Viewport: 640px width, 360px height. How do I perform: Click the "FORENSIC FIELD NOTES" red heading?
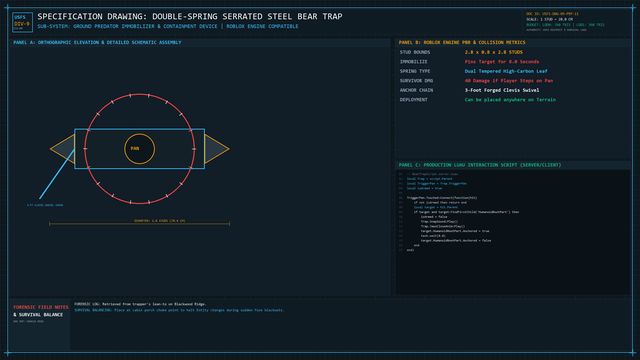click(x=41, y=307)
